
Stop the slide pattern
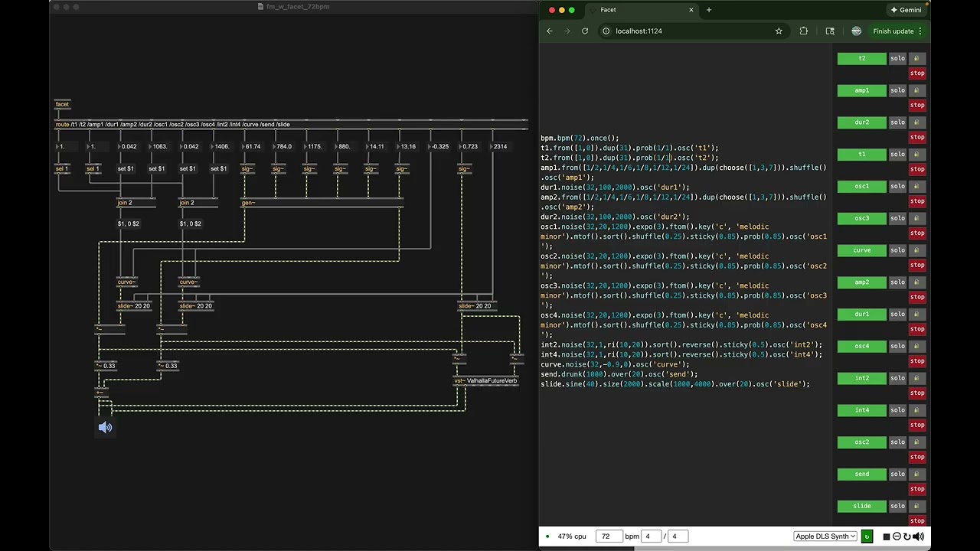click(x=917, y=521)
